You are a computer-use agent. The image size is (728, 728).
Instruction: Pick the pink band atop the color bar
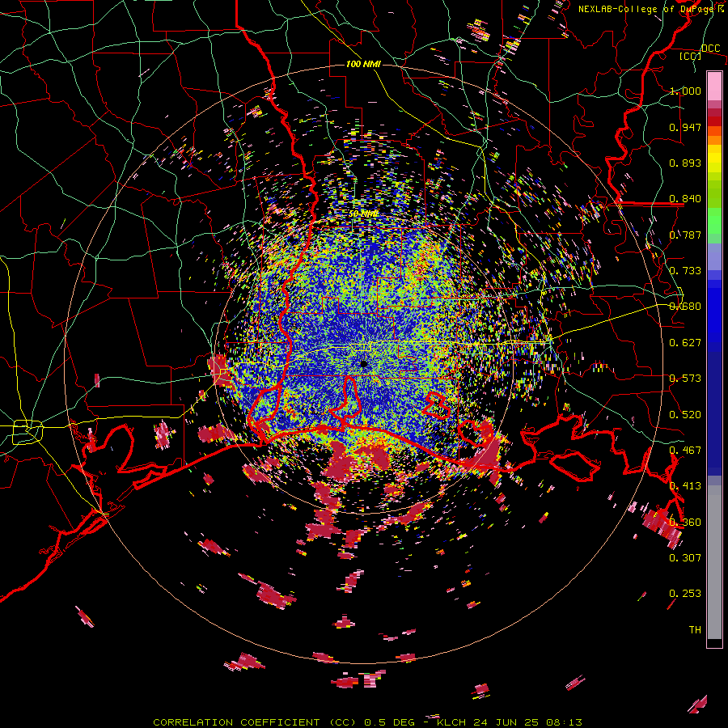[x=714, y=87]
